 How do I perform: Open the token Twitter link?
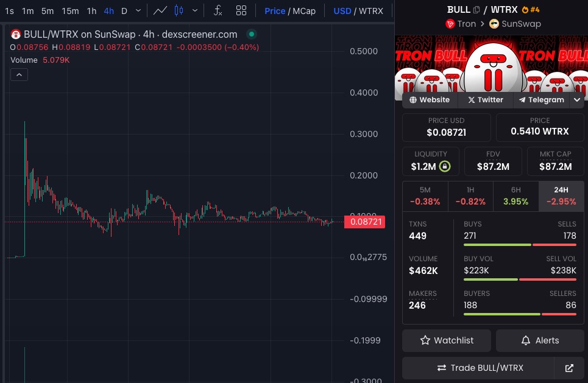[x=486, y=100]
